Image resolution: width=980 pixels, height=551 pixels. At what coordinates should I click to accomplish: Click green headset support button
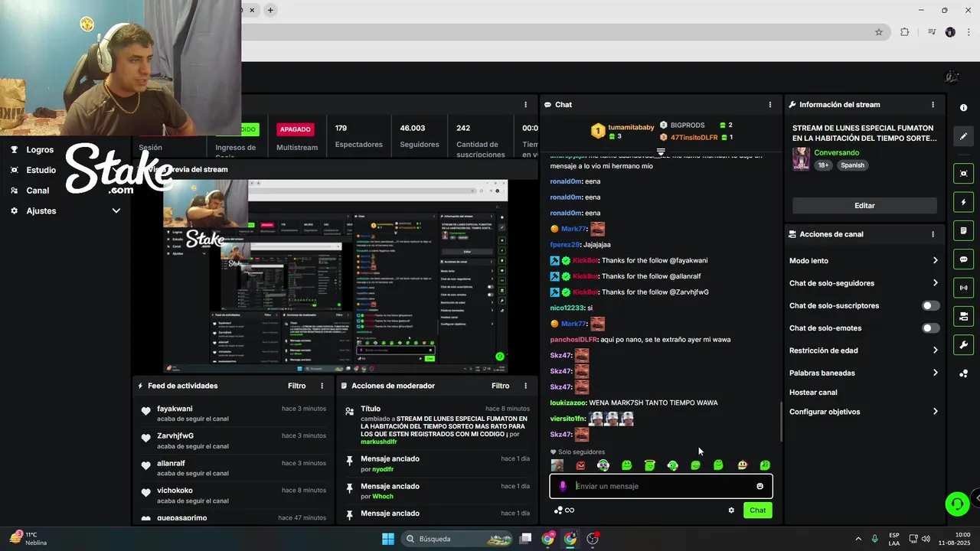[x=956, y=504]
